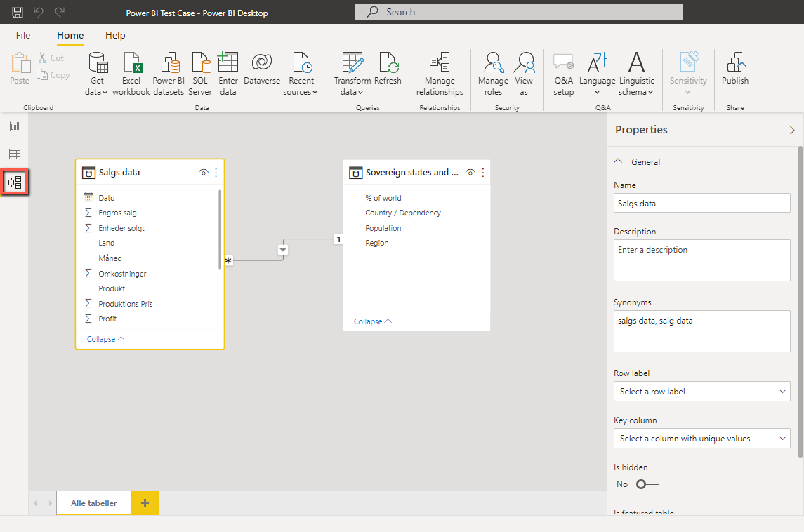
Task: Click the Search box in title bar
Action: point(518,13)
